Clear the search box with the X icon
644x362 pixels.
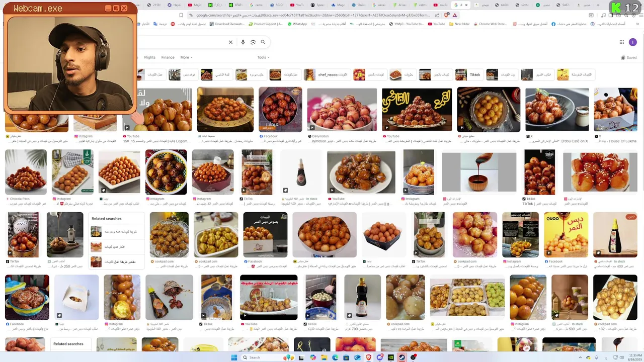(x=230, y=42)
